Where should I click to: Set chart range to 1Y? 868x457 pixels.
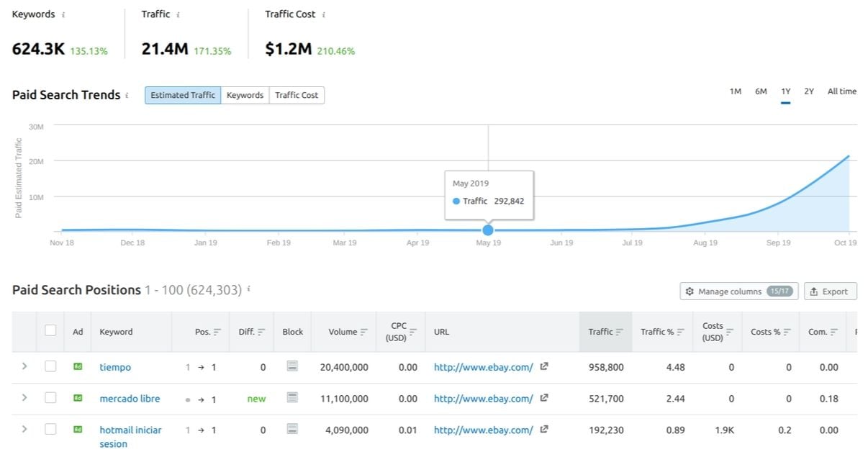click(786, 91)
